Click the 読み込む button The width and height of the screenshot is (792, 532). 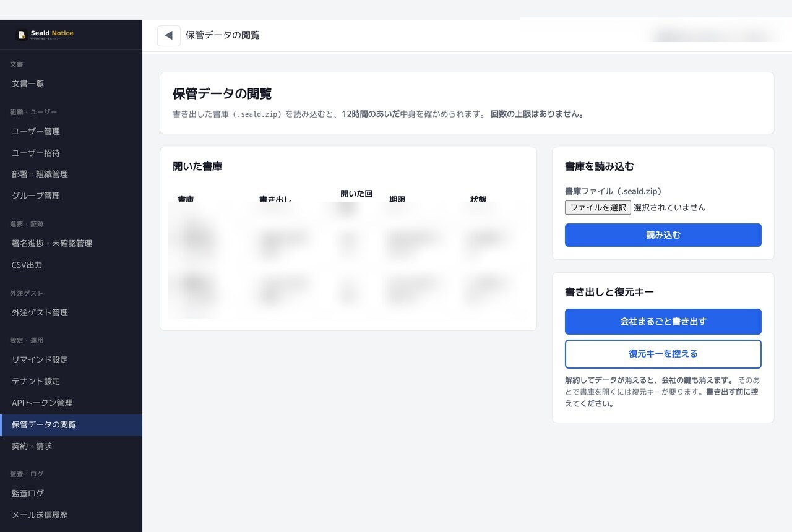pos(663,235)
